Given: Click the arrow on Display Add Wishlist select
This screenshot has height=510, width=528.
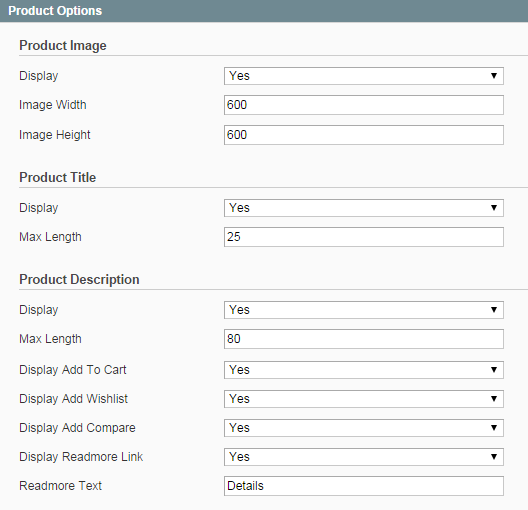Looking at the screenshot, I should (494, 399).
